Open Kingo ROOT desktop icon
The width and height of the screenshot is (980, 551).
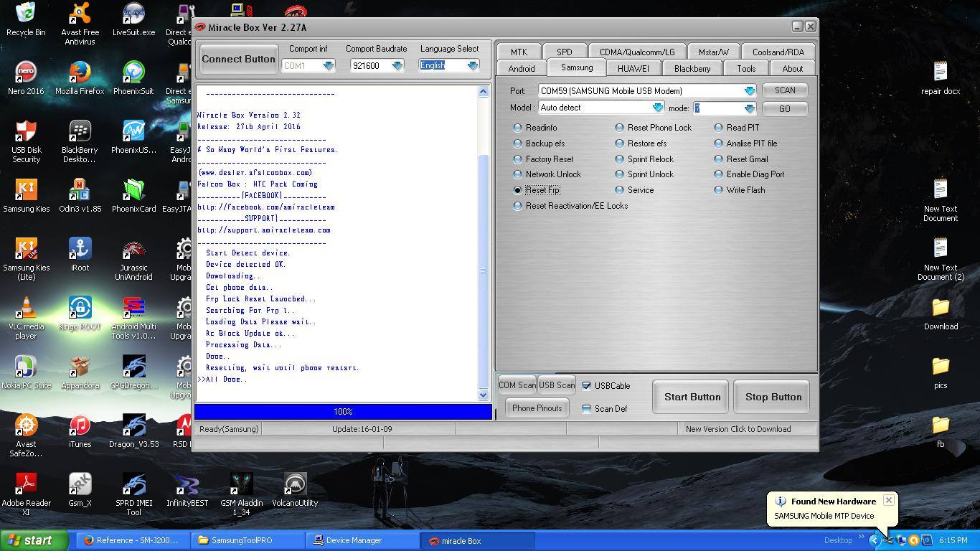(80, 314)
